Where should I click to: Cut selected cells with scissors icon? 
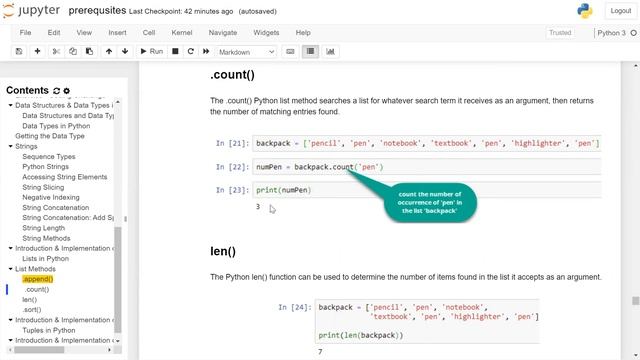pos(56,51)
